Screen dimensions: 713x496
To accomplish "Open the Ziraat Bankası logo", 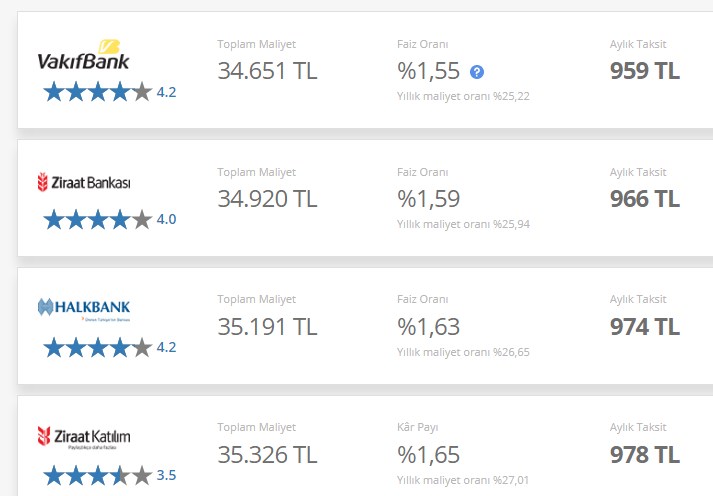I will (84, 182).
